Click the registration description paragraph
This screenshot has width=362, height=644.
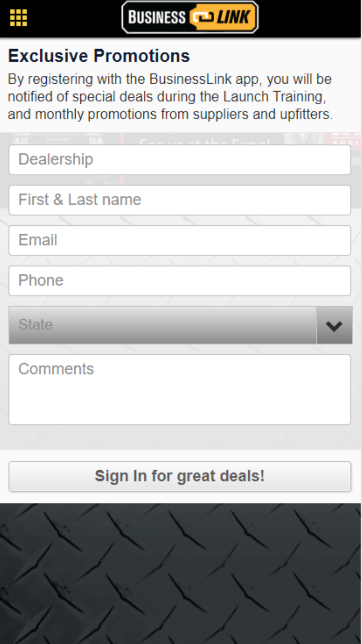[170, 96]
